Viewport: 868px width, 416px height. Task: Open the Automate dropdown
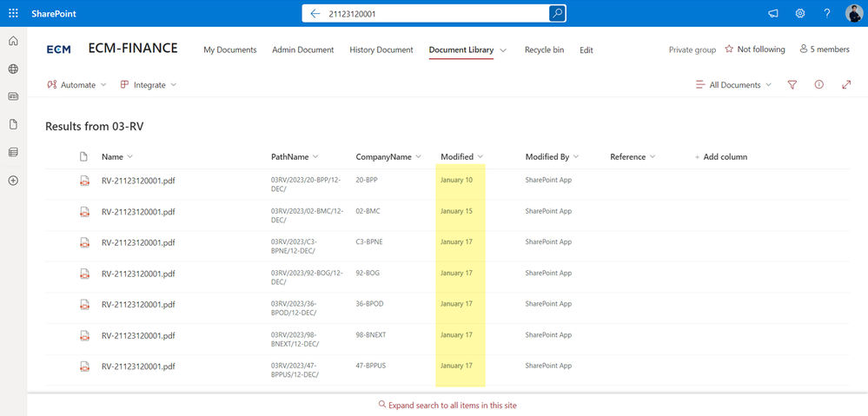click(77, 84)
